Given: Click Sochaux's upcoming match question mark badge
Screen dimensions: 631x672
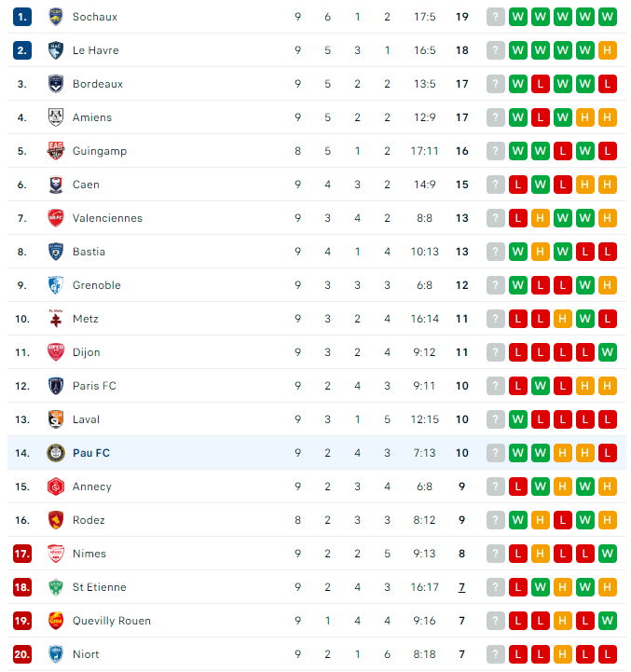Looking at the screenshot, I should [x=495, y=17].
